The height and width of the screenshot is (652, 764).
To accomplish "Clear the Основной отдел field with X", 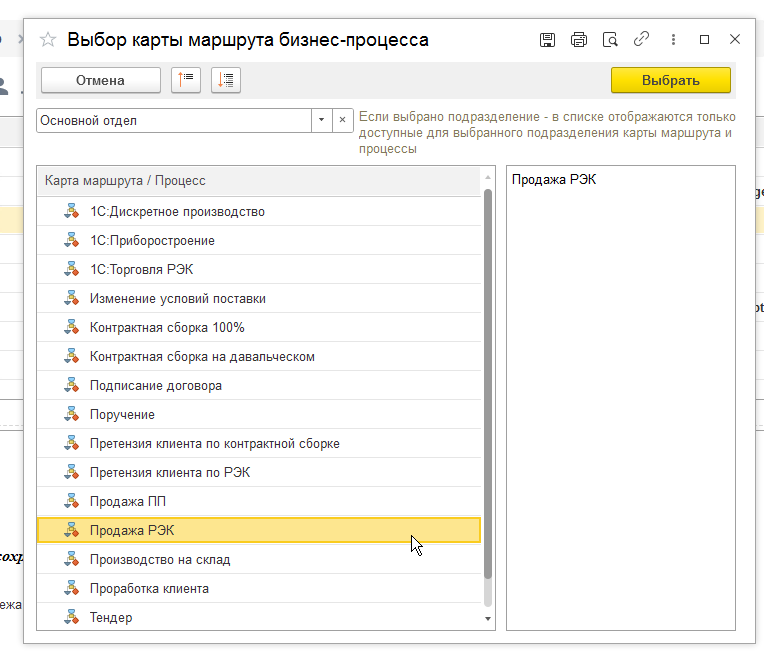I will [342, 120].
